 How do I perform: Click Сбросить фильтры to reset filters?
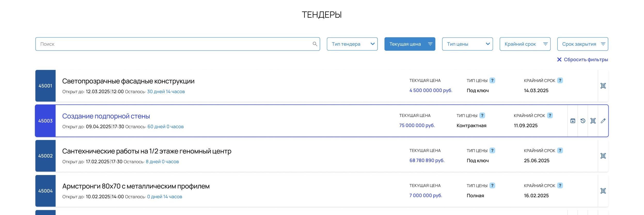583,60
